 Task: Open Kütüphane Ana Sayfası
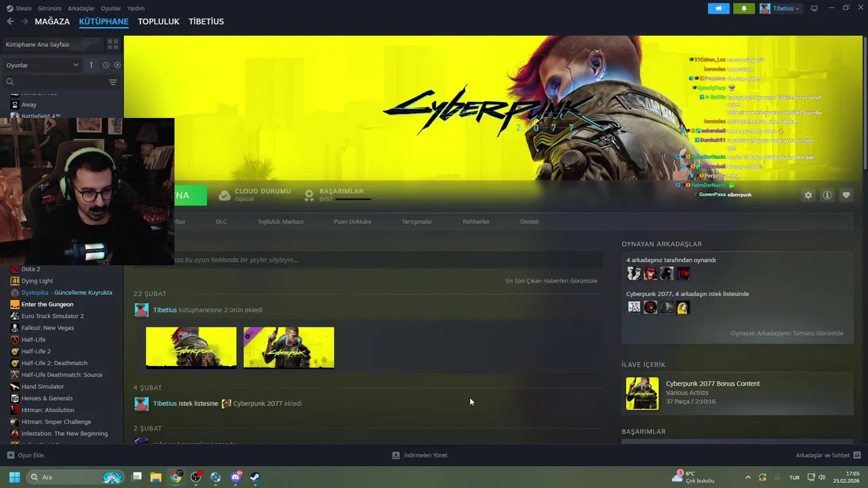(x=37, y=44)
